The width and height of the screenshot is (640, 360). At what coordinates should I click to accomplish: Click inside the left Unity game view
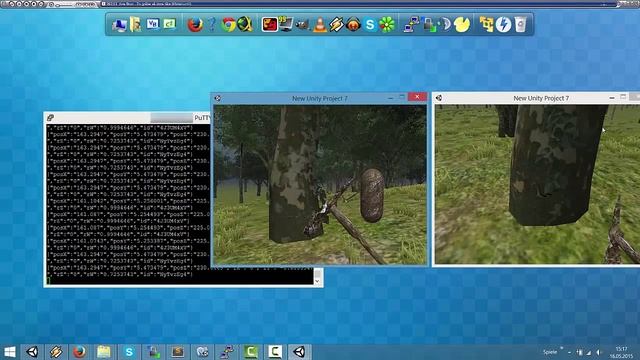click(320, 185)
